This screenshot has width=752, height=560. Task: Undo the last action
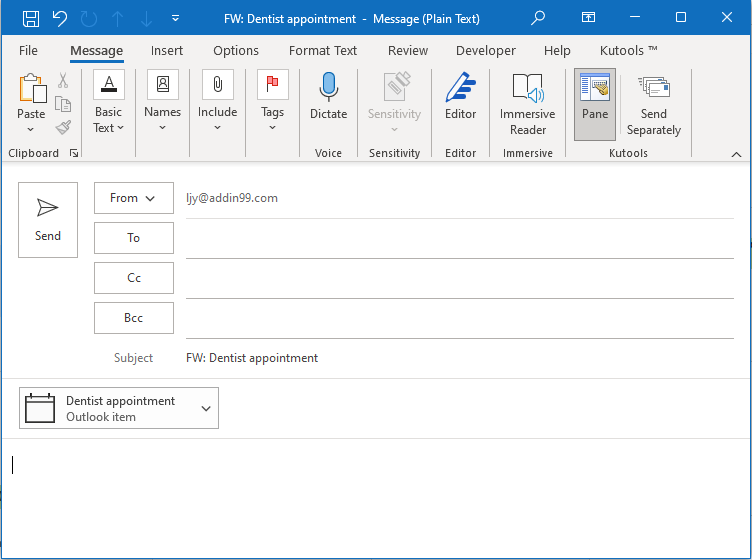click(x=60, y=19)
